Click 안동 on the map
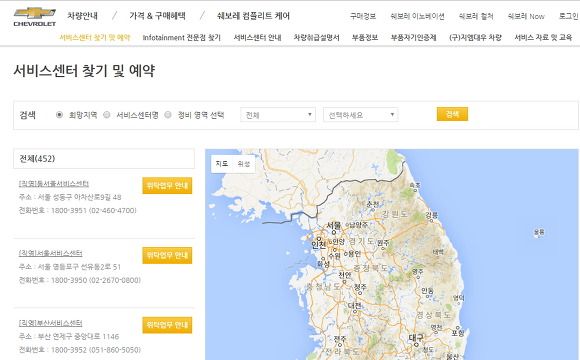The height and width of the screenshot is (360, 580). click(x=427, y=291)
